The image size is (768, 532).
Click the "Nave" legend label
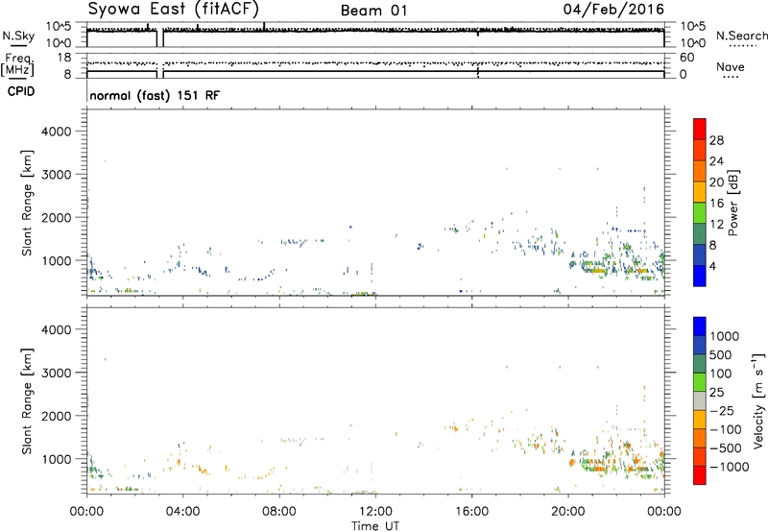731,66
